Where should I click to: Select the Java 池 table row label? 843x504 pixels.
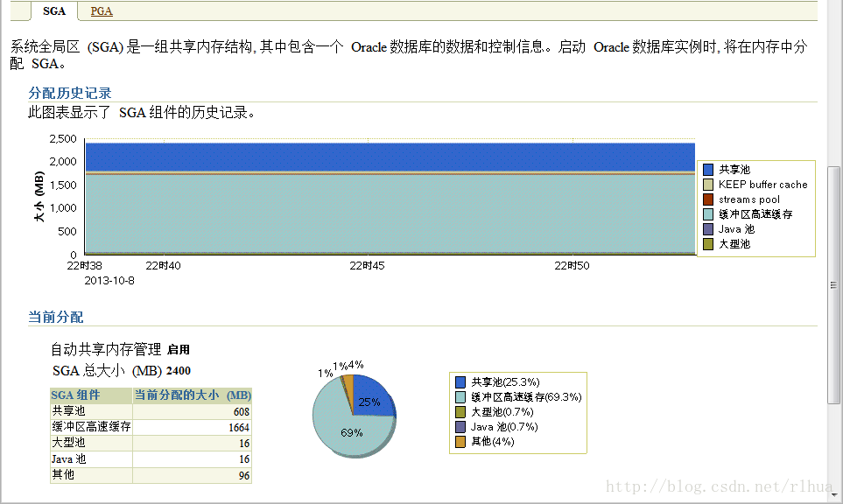[x=69, y=458]
